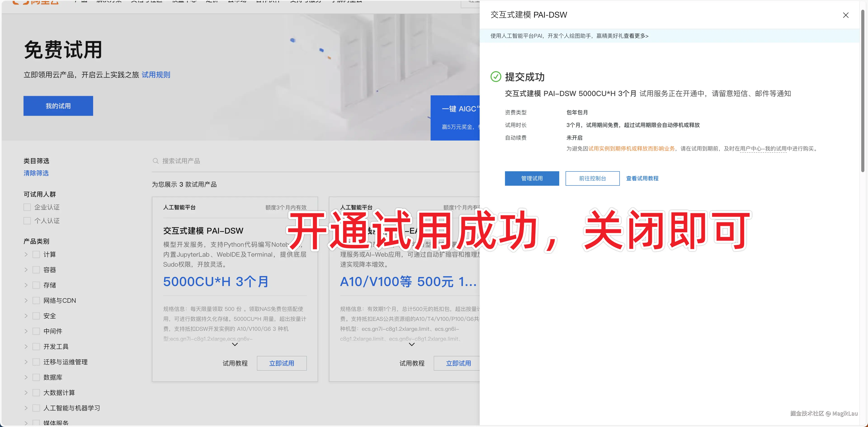Click the green success checkmark icon
Screen dimensions: 868x427
click(496, 77)
